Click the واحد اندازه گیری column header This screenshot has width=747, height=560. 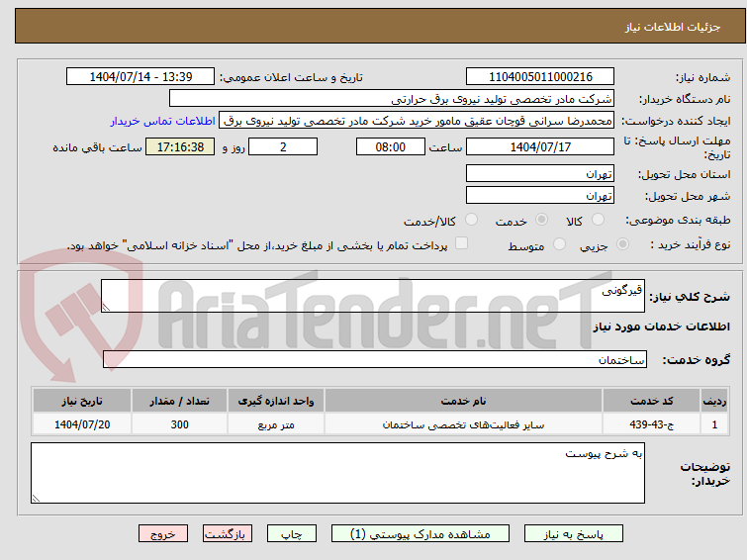[x=276, y=401]
